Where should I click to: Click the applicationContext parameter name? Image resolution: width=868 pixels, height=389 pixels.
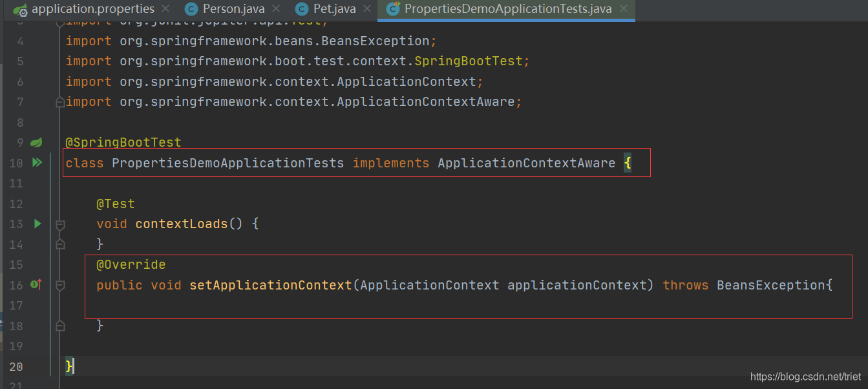pos(577,285)
